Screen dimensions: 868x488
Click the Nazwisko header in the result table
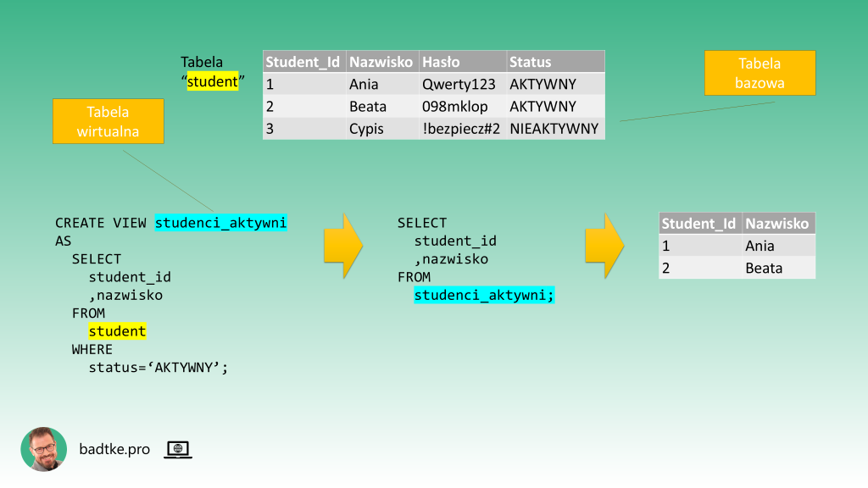(x=777, y=224)
